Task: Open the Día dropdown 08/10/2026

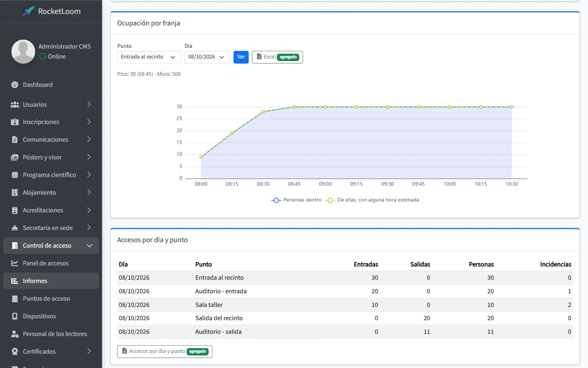Action: click(207, 57)
